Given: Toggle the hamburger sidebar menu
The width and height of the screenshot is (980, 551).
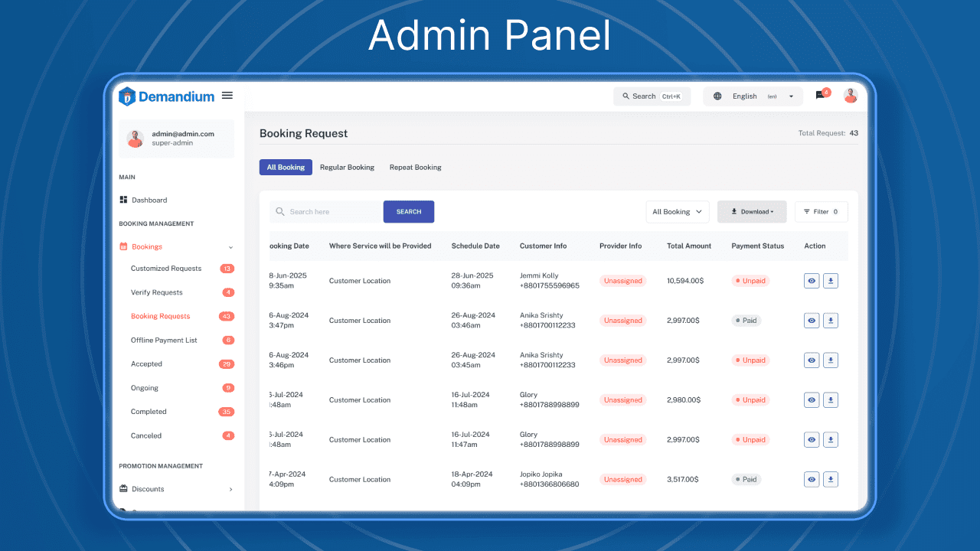Looking at the screenshot, I should (227, 95).
